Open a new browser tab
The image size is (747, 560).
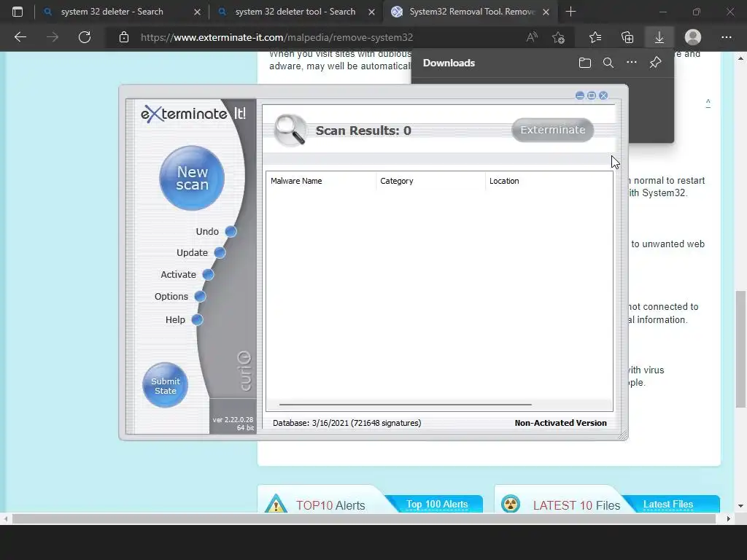[570, 12]
